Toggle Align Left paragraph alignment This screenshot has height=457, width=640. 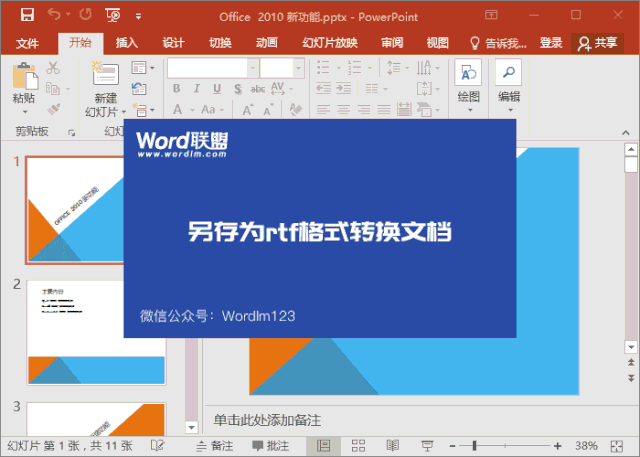[x=324, y=109]
